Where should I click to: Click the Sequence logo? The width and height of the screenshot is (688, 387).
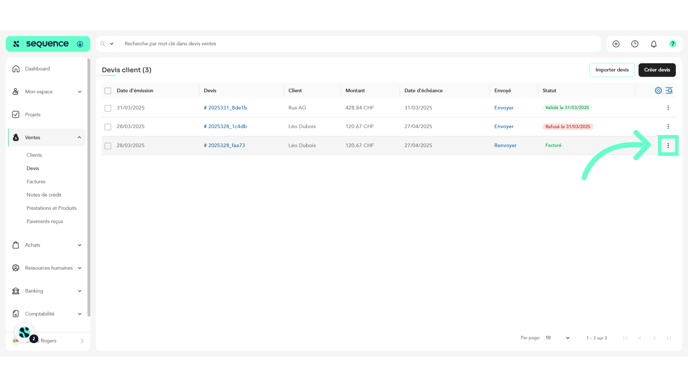tap(42, 44)
